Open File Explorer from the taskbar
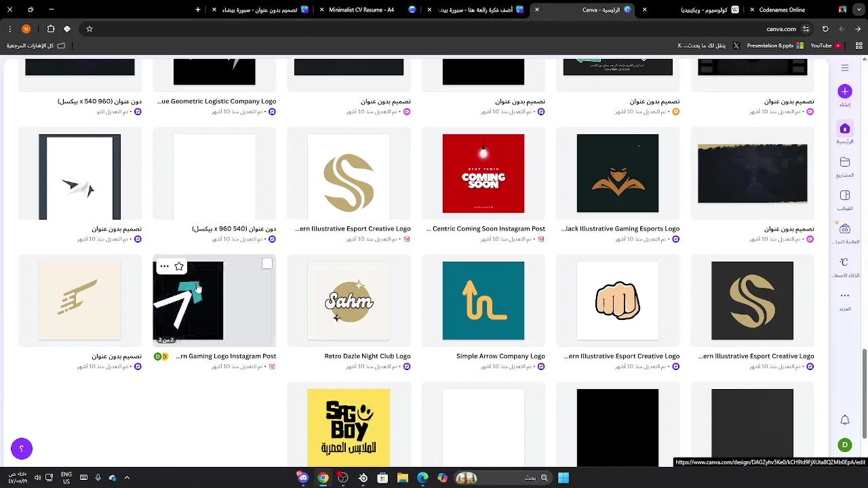 [403, 478]
